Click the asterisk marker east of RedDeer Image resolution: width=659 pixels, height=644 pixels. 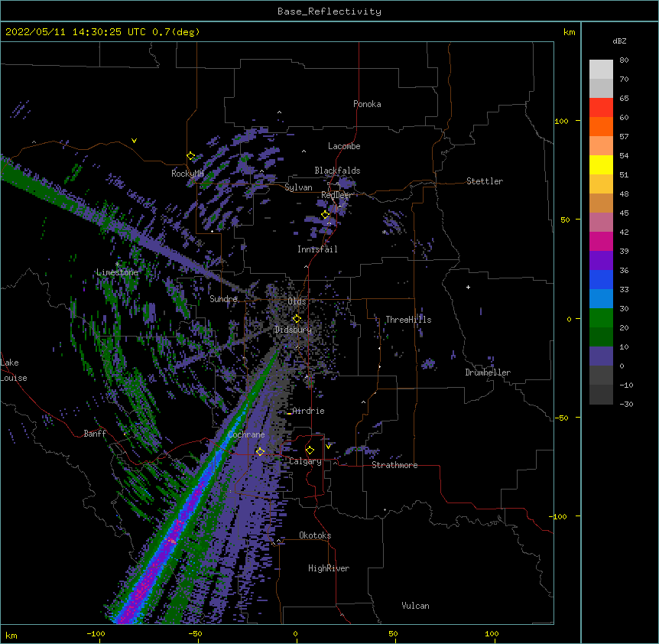coord(384,232)
